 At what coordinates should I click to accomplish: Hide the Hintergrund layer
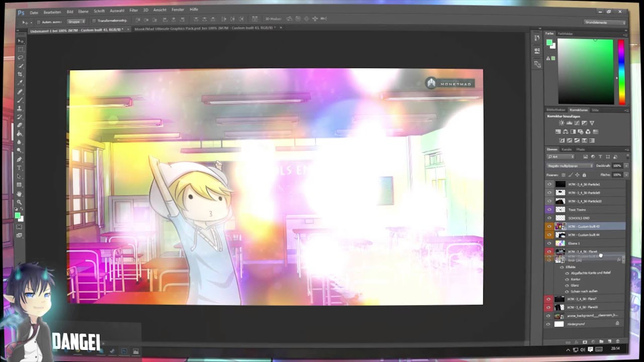pyautogui.click(x=548, y=324)
